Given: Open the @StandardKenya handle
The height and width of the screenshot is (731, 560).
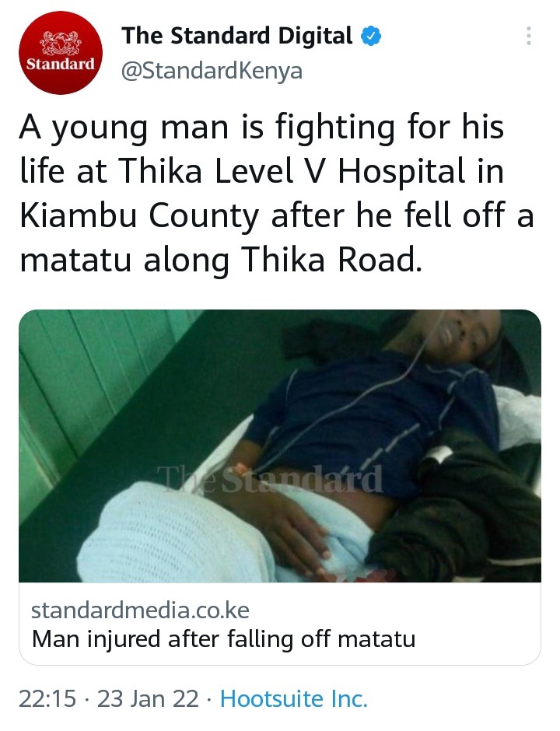Looking at the screenshot, I should point(212,71).
